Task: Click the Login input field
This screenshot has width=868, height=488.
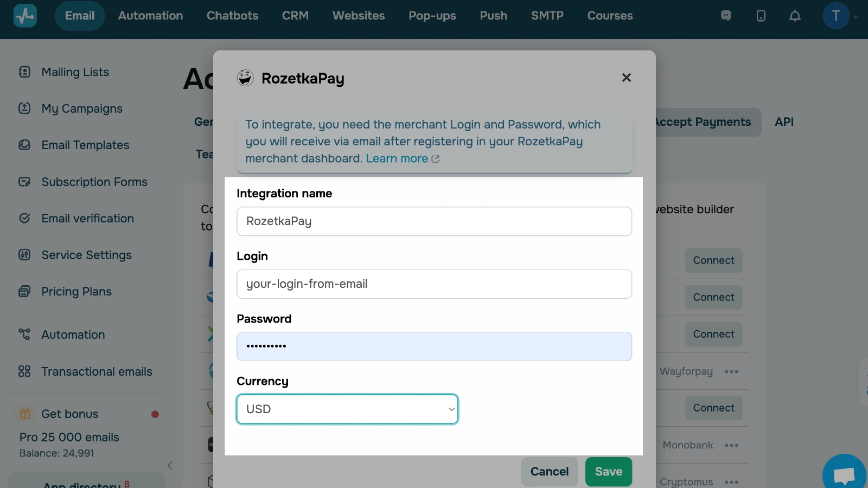Action: tap(434, 284)
